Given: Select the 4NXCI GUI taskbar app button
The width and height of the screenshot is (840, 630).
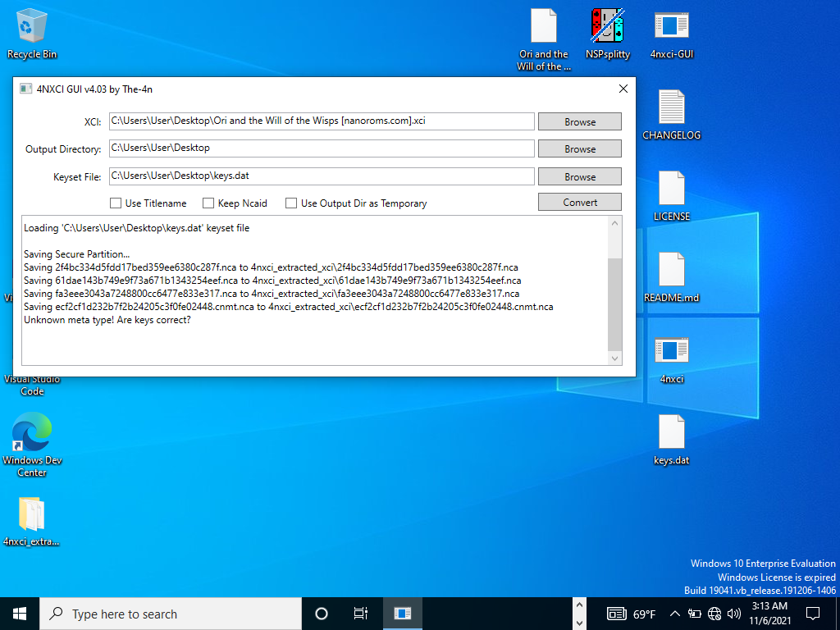Looking at the screenshot, I should click(x=402, y=614).
